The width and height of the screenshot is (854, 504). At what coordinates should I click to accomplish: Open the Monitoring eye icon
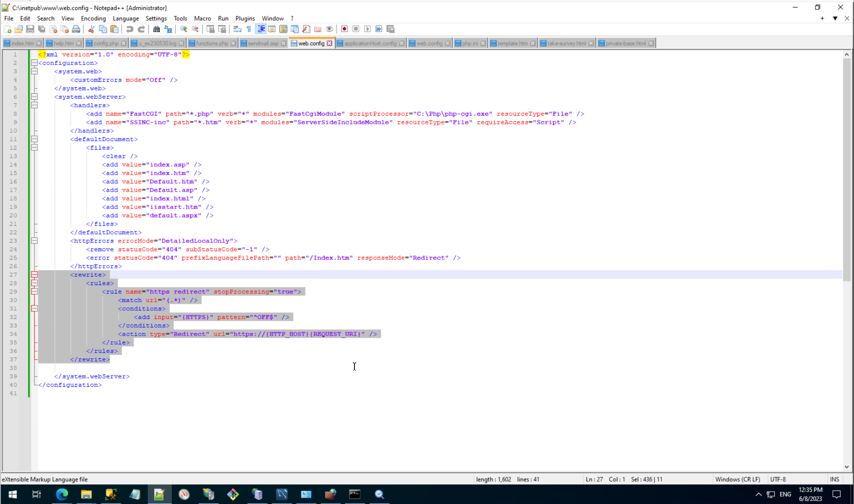(329, 29)
